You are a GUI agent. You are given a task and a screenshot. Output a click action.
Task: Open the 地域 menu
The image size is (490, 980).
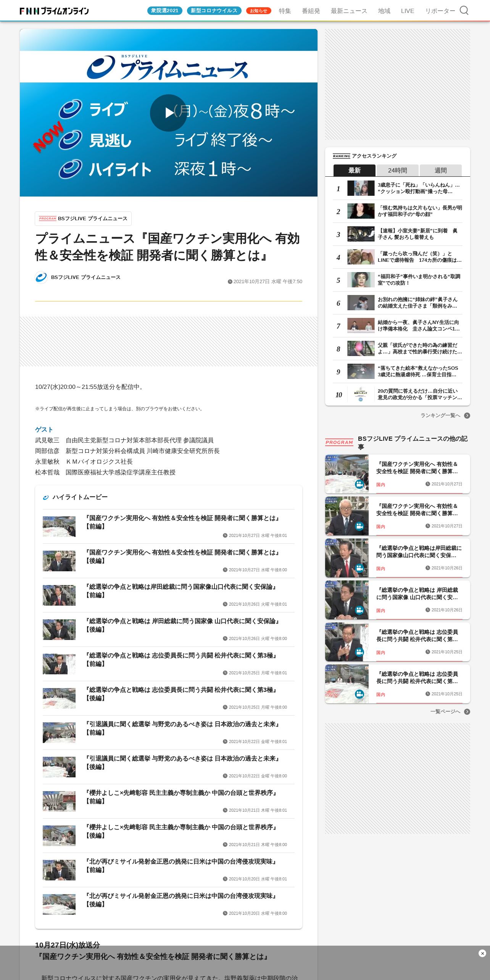[384, 11]
